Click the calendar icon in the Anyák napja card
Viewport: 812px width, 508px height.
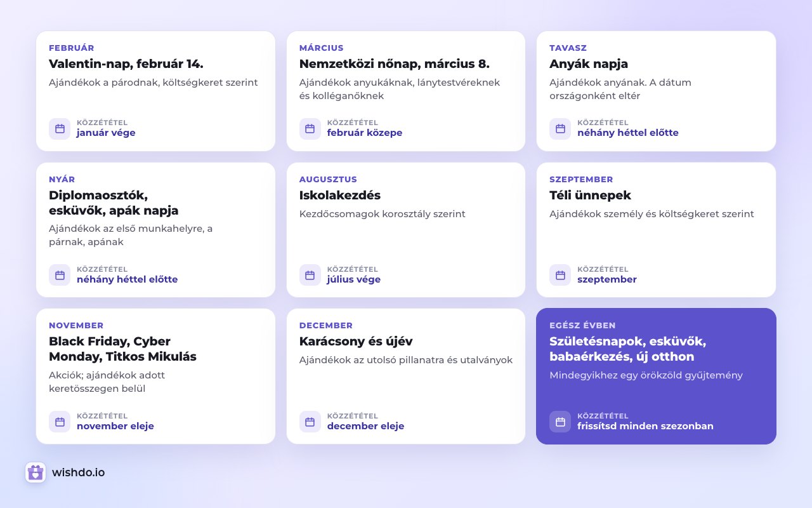[560, 129]
